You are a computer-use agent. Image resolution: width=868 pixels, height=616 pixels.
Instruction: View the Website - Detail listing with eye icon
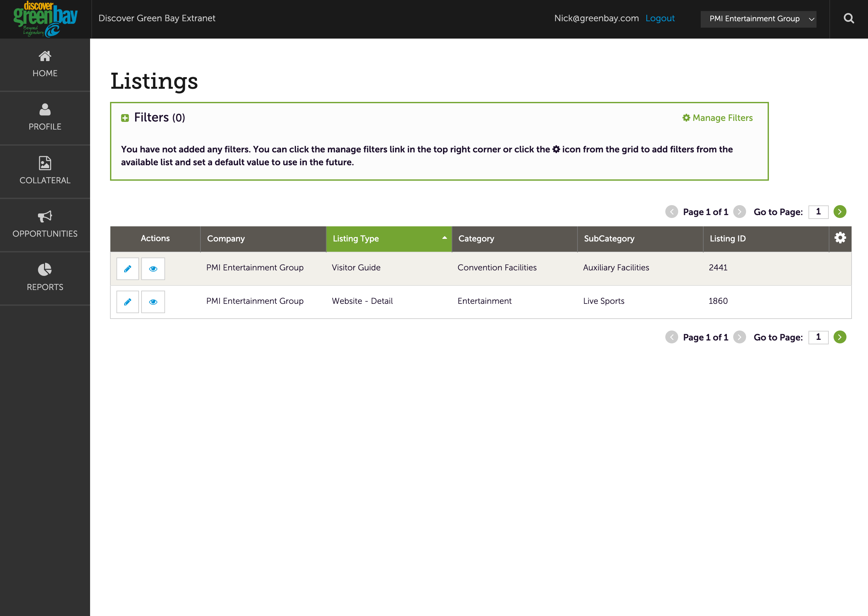153,302
